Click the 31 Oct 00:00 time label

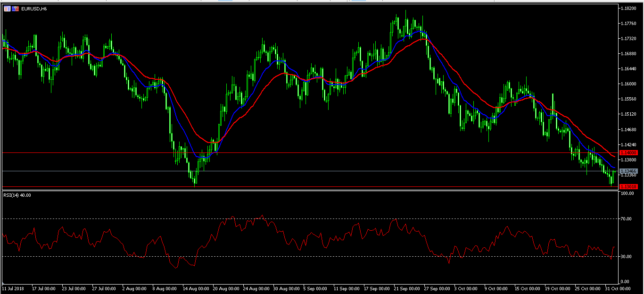click(617, 288)
